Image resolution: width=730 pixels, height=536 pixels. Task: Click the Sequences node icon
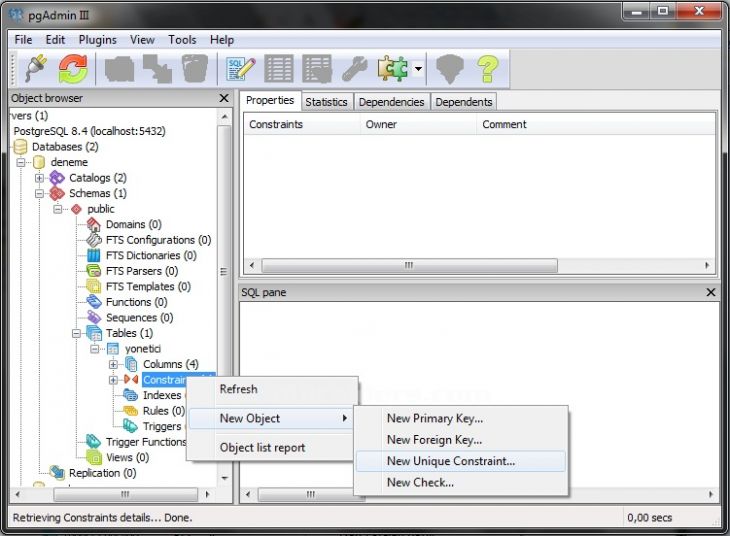[x=94, y=318]
